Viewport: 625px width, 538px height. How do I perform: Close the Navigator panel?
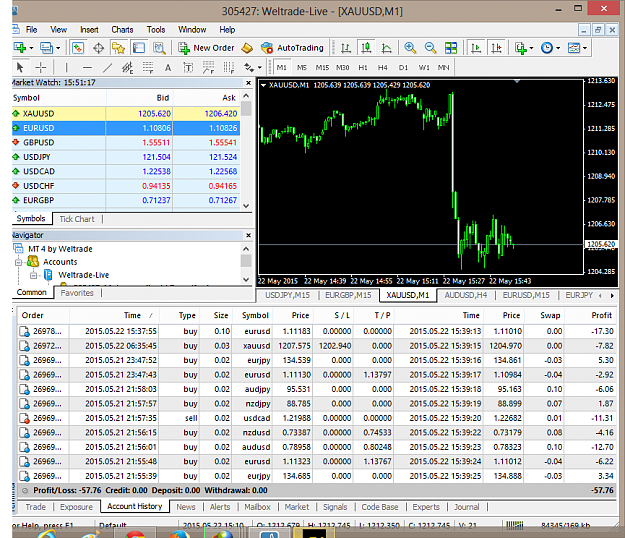pos(248,236)
